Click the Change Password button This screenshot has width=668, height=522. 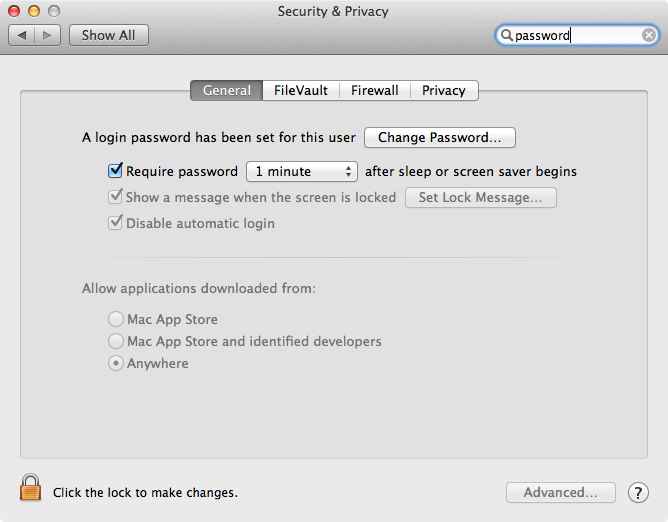[440, 137]
